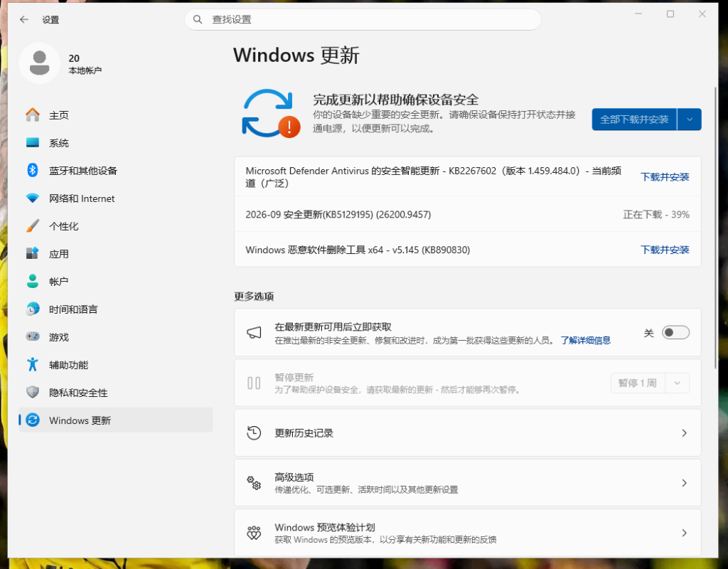Screen dimensions: 728x569
Task: Click the search magnifier icon
Action: pyautogui.click(x=198, y=19)
